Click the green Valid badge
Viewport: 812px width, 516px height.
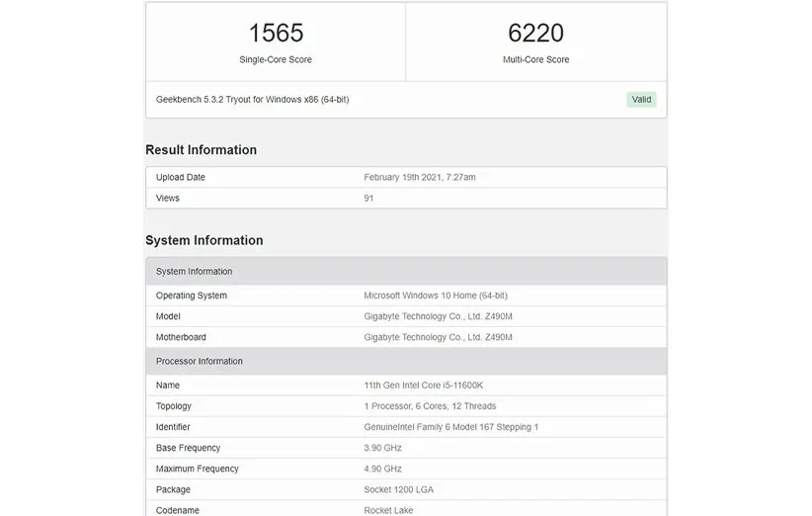(x=641, y=100)
